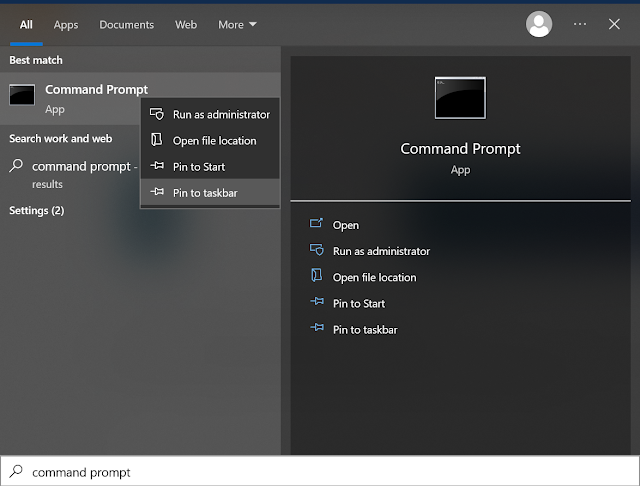This screenshot has height=486, width=640.
Task: Click shield icon beside context menu Run as administrator
Action: point(157,114)
